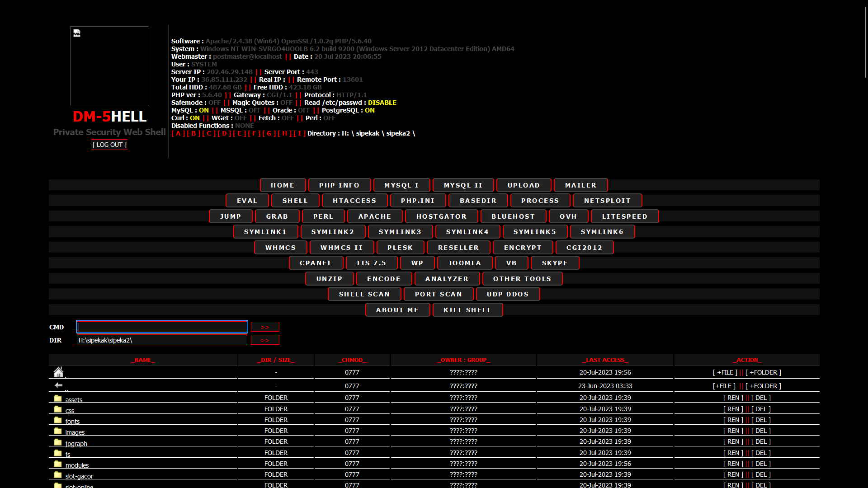Open the SHELL tool
Screen dimensions: 868x488
click(x=295, y=201)
